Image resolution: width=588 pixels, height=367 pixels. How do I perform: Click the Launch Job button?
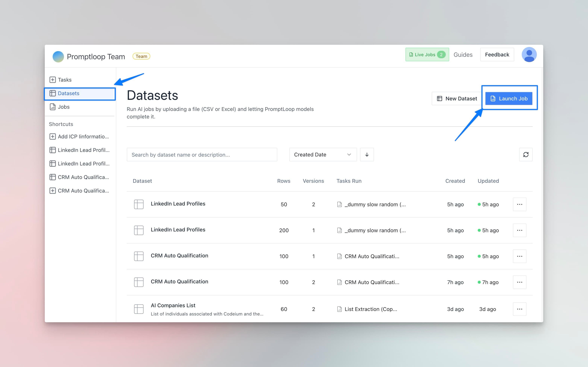click(x=509, y=98)
